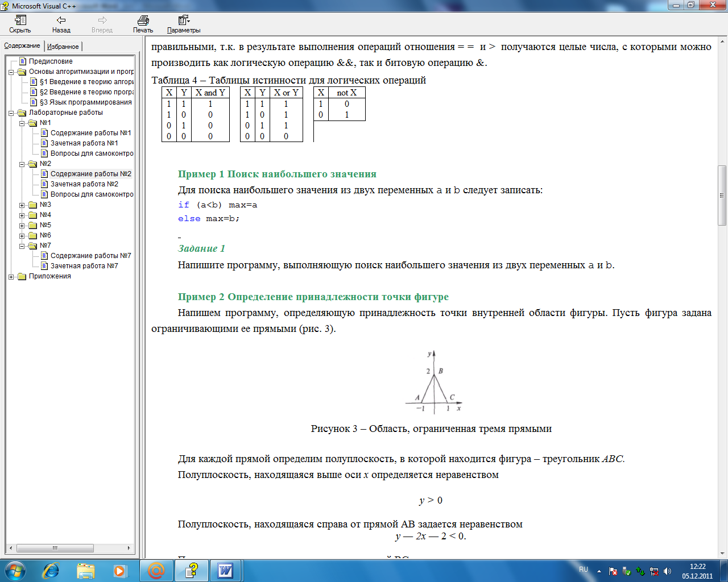Switch to the Избранное tab
The image size is (728, 582).
(63, 46)
